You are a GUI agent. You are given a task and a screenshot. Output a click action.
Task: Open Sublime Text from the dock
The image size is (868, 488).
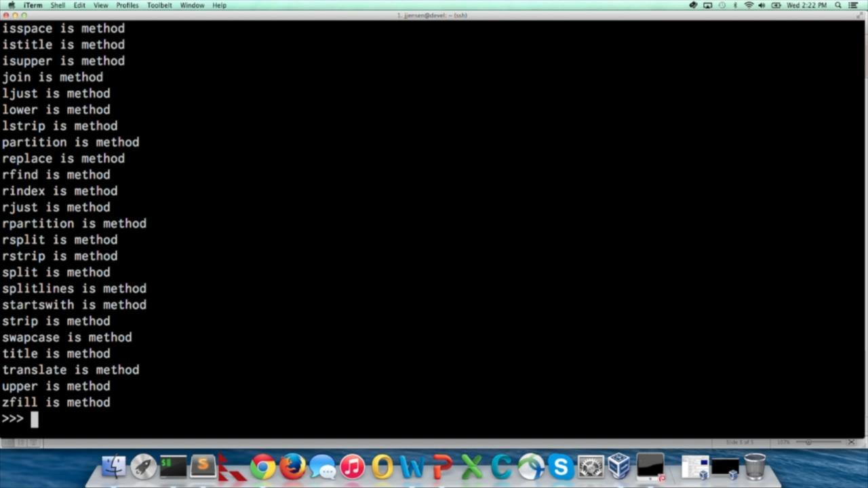[203, 466]
